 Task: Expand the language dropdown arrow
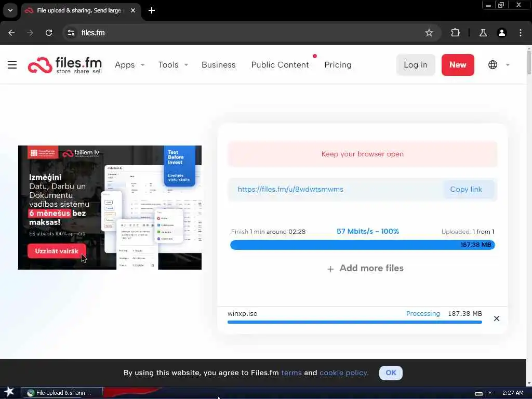(x=508, y=65)
